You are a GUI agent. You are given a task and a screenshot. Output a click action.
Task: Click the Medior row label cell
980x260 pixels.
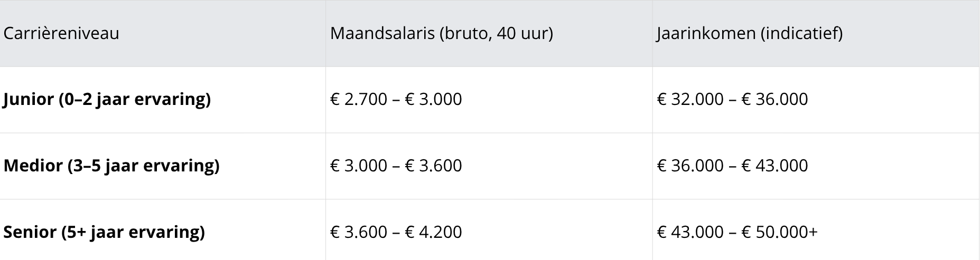click(x=111, y=166)
